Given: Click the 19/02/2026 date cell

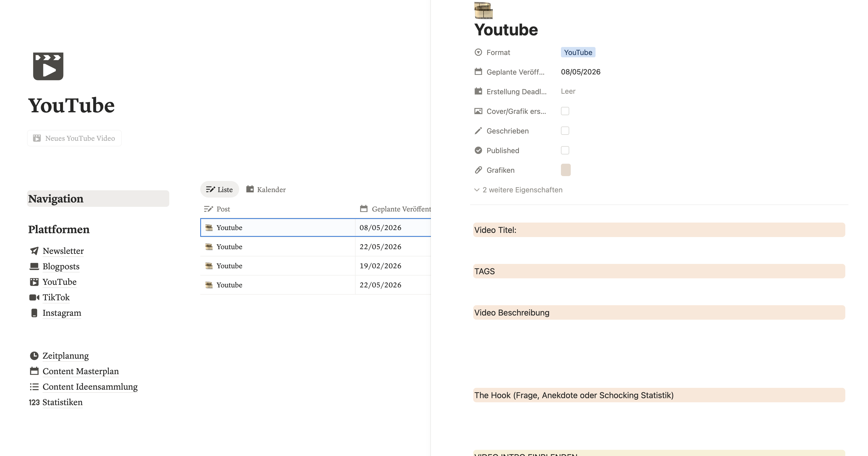Looking at the screenshot, I should coord(393,266).
